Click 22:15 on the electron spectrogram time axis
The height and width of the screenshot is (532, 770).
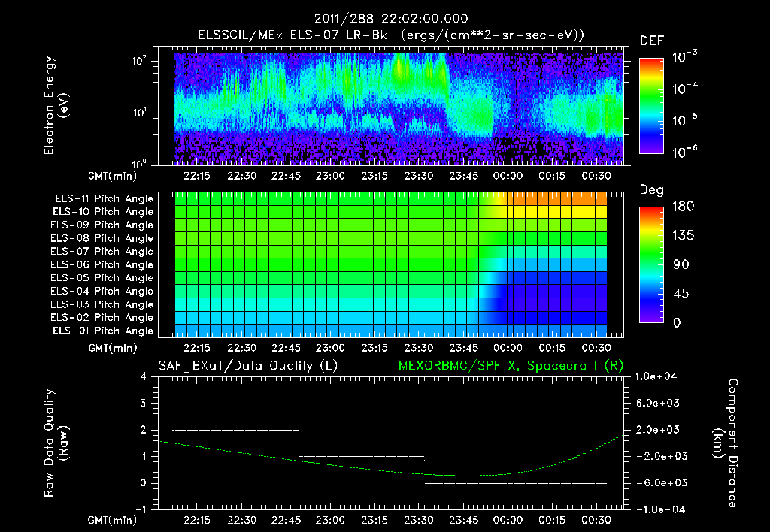point(198,176)
